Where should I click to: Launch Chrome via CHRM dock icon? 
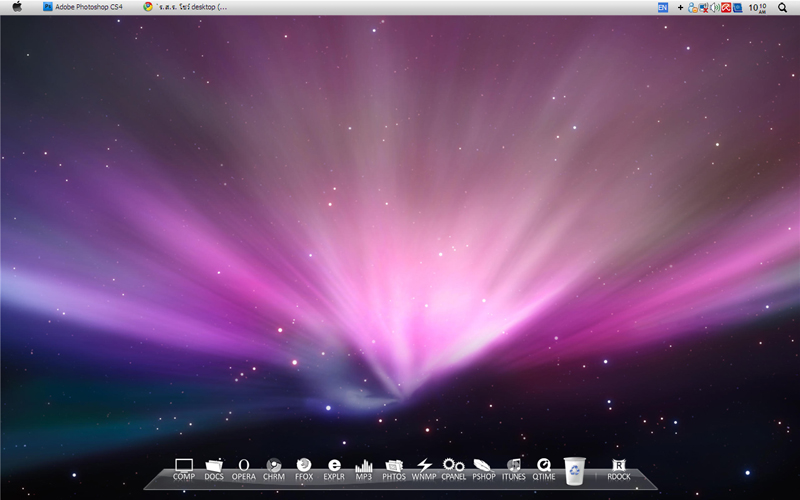click(274, 469)
